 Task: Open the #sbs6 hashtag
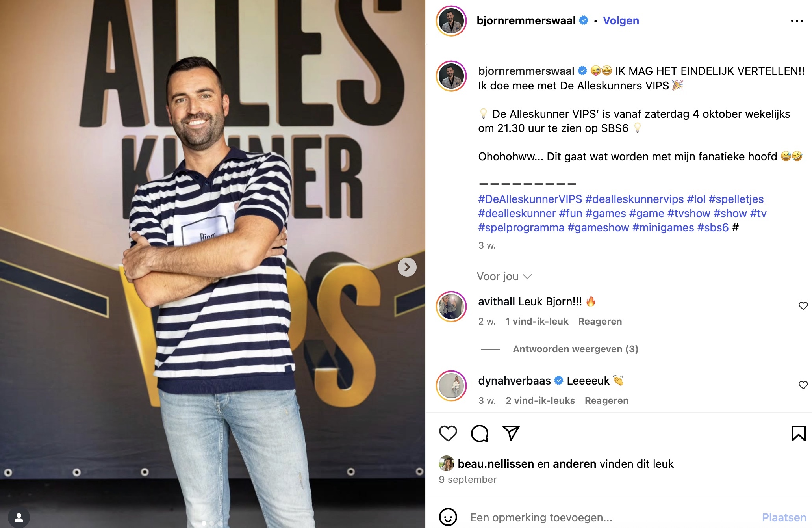(x=713, y=227)
